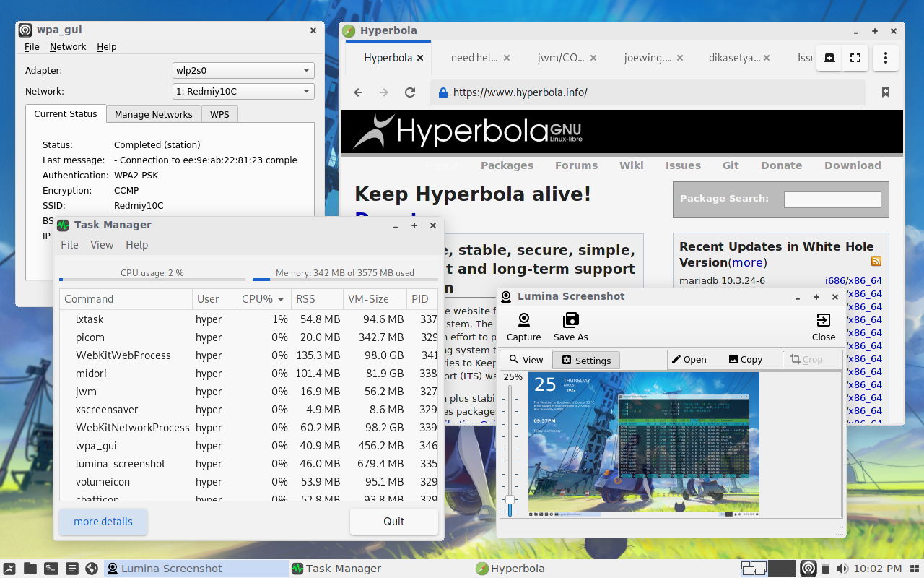The width and height of the screenshot is (924, 578).
Task: Click Copy in Lumina Screenshot
Action: pyautogui.click(x=746, y=359)
